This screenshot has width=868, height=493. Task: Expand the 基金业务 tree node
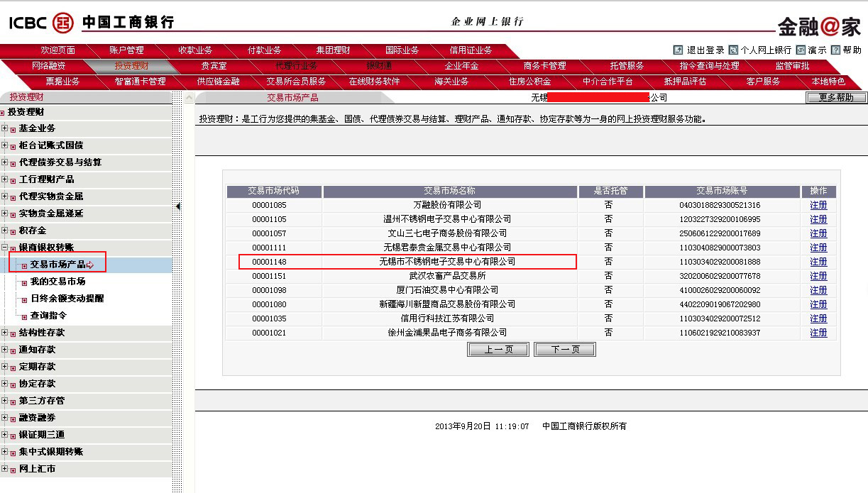tap(5, 128)
